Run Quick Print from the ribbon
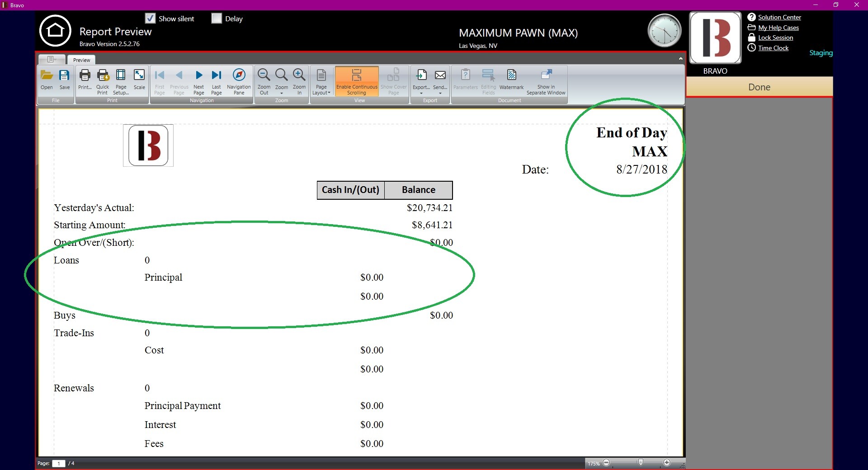Viewport: 868px width, 470px height. [x=103, y=81]
